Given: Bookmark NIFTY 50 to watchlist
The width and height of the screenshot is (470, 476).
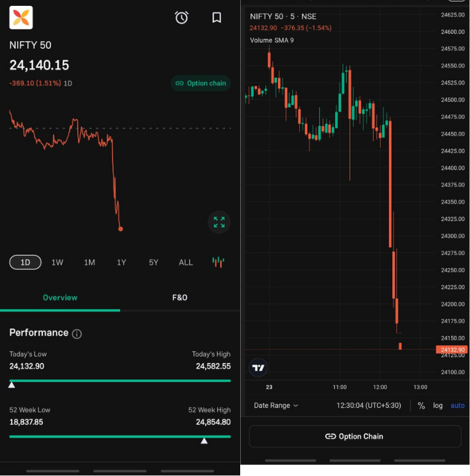Looking at the screenshot, I should pyautogui.click(x=216, y=18).
